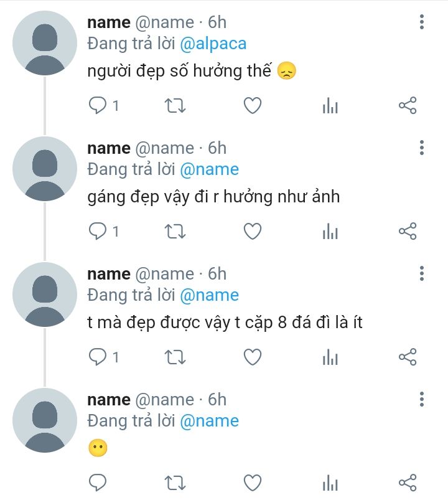The image size is (448, 500).
Task: Share the "người đẹp số hưởng thế" tweet
Action: coord(407,106)
